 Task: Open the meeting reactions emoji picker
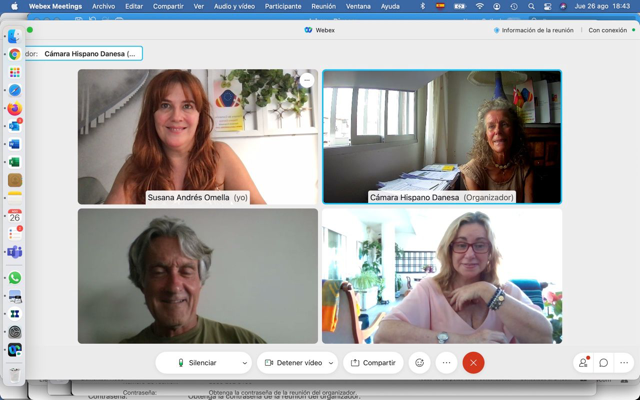[419, 362]
